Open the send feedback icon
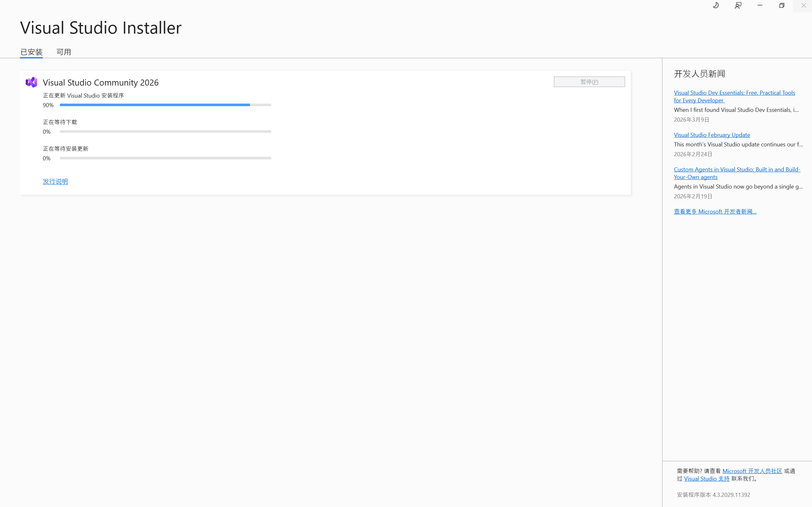Viewport: 812px width, 507px height. [x=738, y=5]
